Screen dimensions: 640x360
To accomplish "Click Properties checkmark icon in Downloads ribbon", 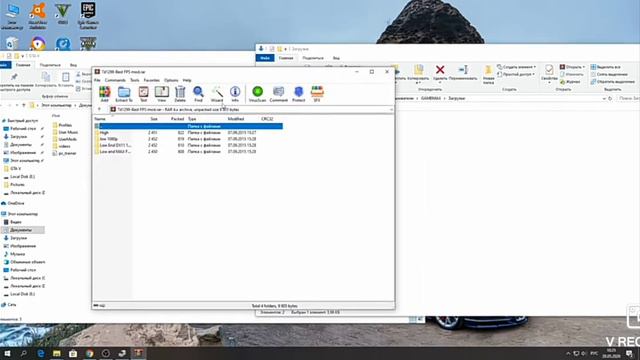I will [x=549, y=73].
